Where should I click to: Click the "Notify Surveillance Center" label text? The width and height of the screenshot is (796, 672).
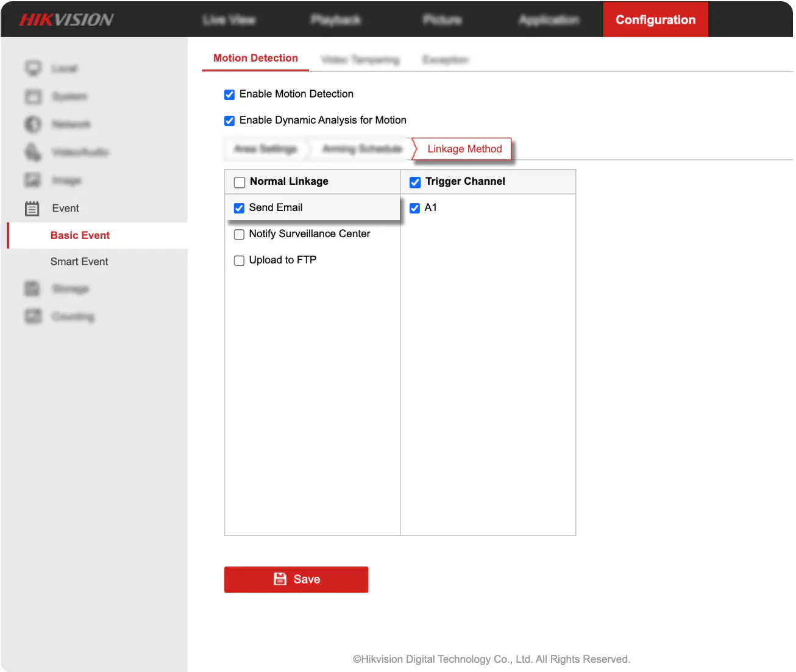point(310,234)
